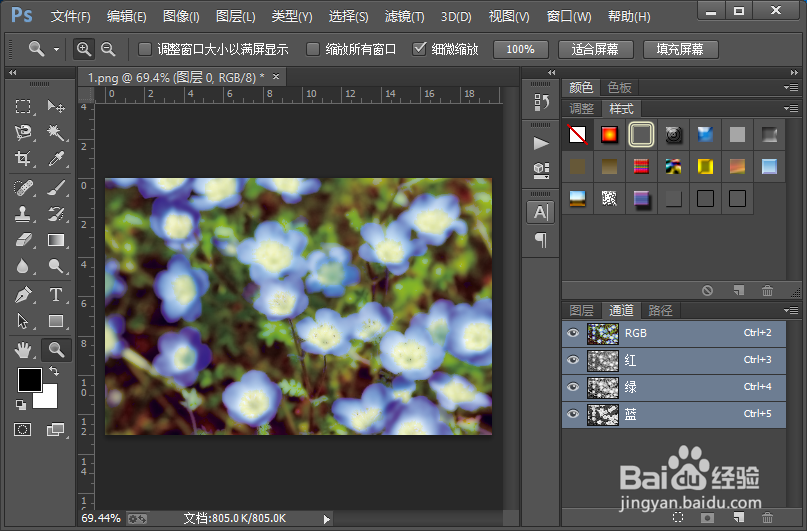Switch to the Adjustments (调整) tab
This screenshot has height=531, width=807.
(582, 109)
